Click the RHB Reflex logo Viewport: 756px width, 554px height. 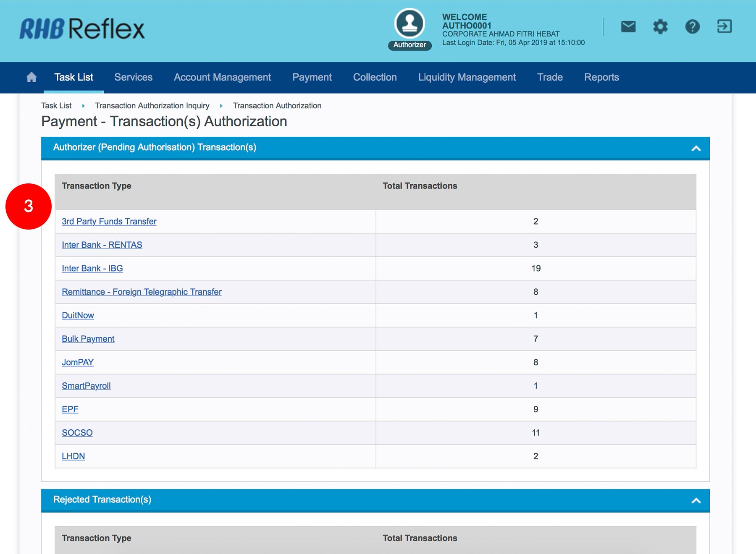[82, 29]
